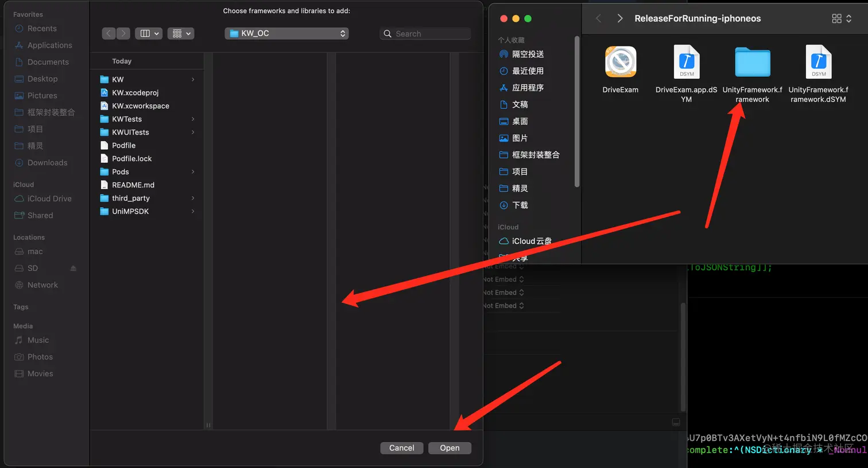
Task: Go forward in file dialog navigation
Action: click(123, 34)
